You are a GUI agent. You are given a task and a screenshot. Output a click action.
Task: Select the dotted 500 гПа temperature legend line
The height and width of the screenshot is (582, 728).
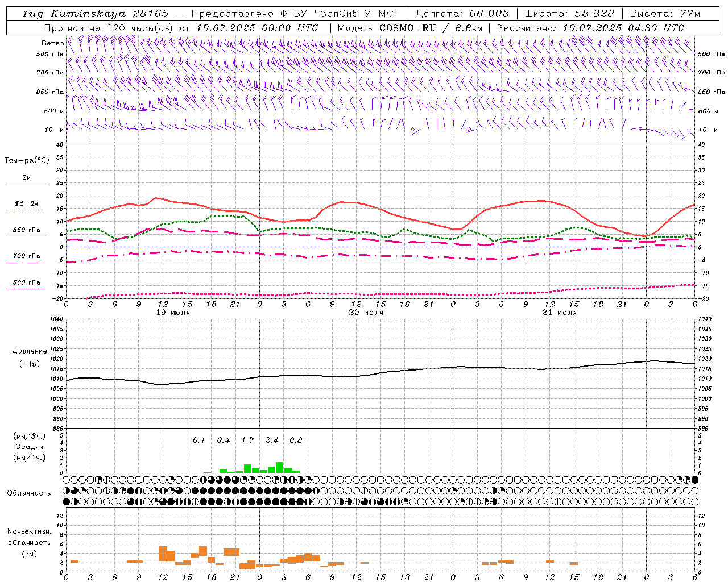(x=25, y=289)
